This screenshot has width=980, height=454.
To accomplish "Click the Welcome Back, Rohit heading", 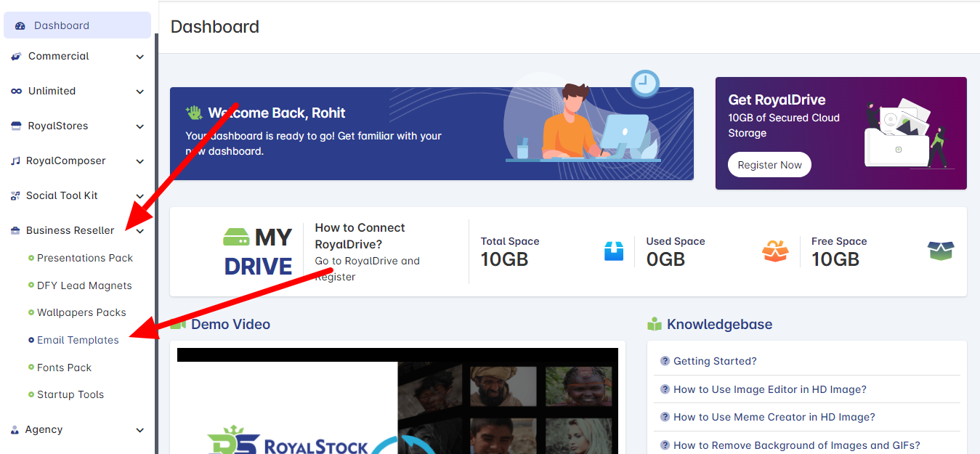I will [x=277, y=113].
